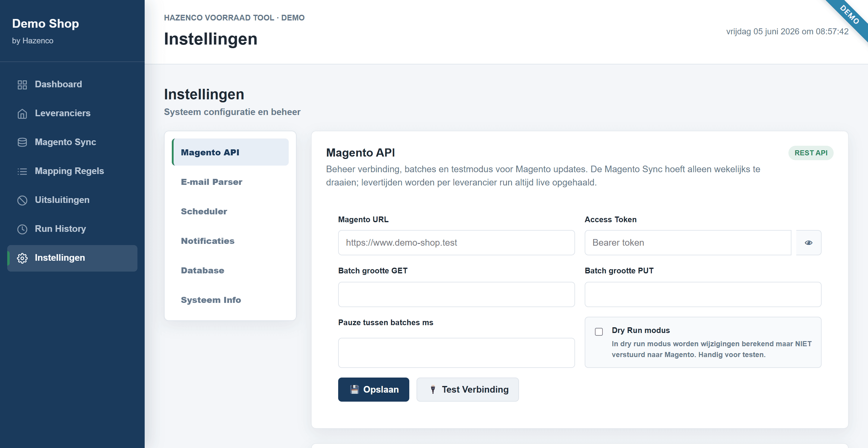Click the Demo Shop logo title
Screen dimensions: 868x448
[x=46, y=23]
